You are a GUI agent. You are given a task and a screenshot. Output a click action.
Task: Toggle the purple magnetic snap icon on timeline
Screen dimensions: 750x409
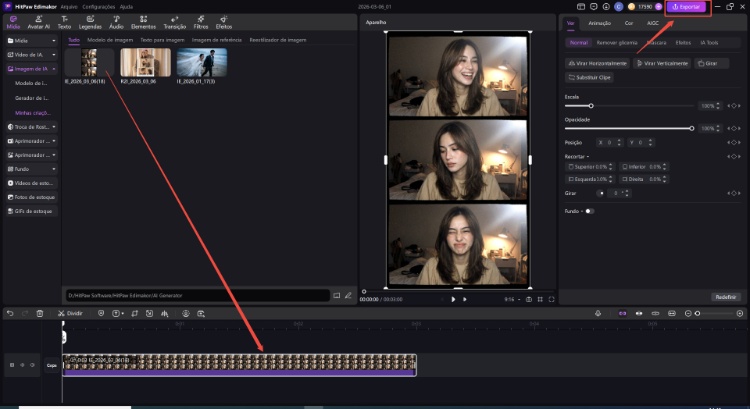click(622, 313)
